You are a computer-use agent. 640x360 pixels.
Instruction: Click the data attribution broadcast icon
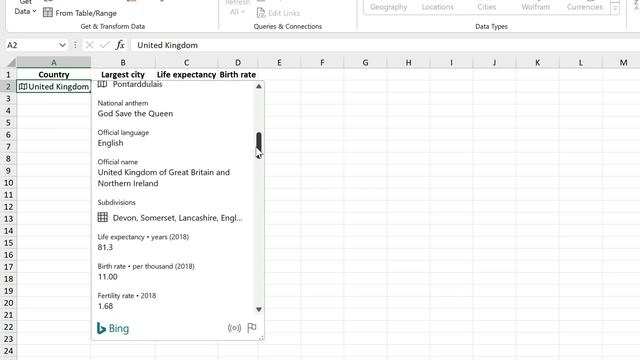tap(234, 328)
